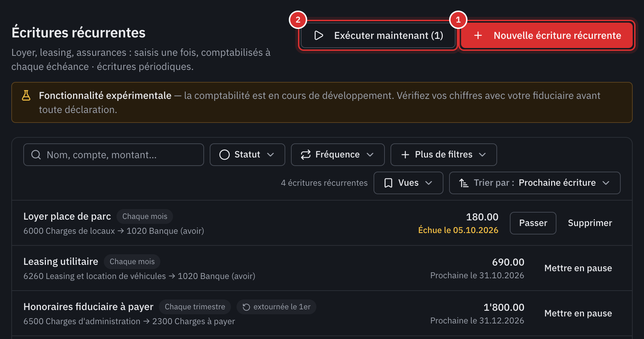Click 6500 Charges d'administration account line
Image resolution: width=644 pixels, height=339 pixels.
pyautogui.click(x=129, y=321)
